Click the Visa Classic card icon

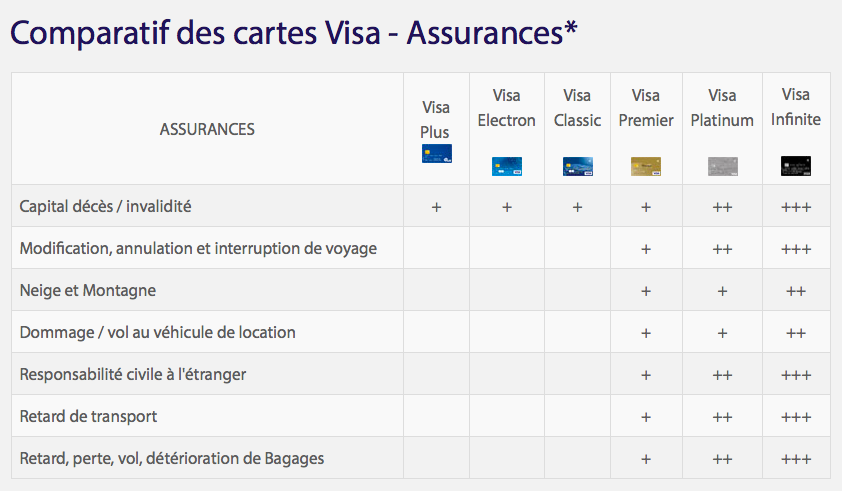click(577, 166)
